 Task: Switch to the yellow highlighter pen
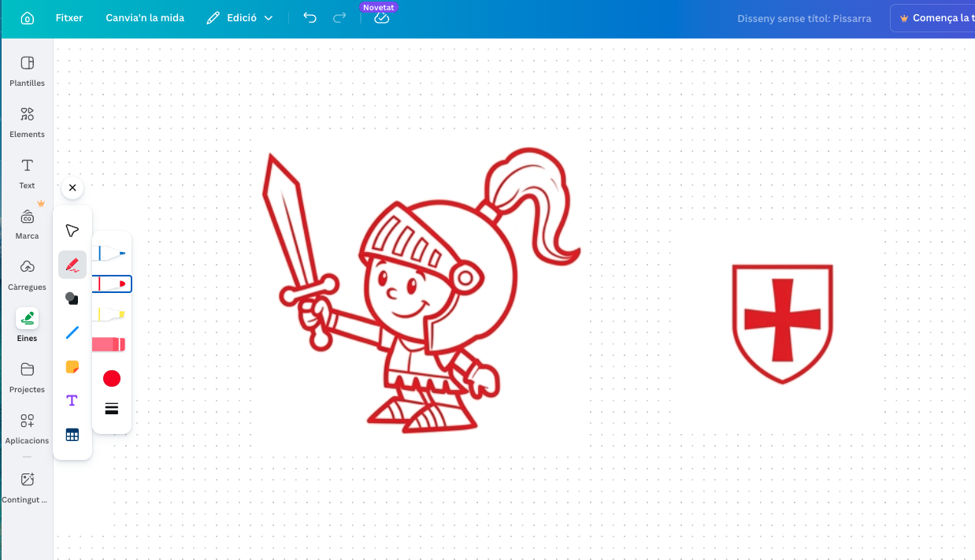click(x=111, y=314)
